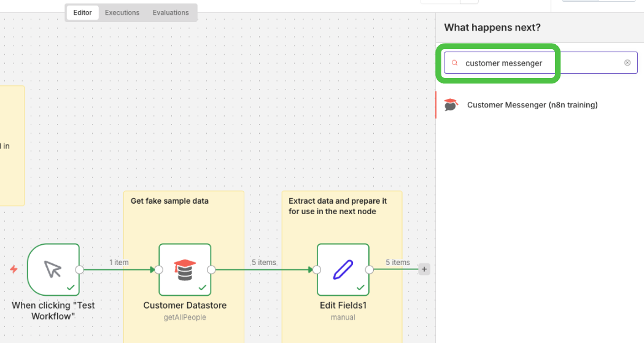The width and height of the screenshot is (644, 343).
Task: Click the 'What happens next?' heading
Action: (492, 28)
